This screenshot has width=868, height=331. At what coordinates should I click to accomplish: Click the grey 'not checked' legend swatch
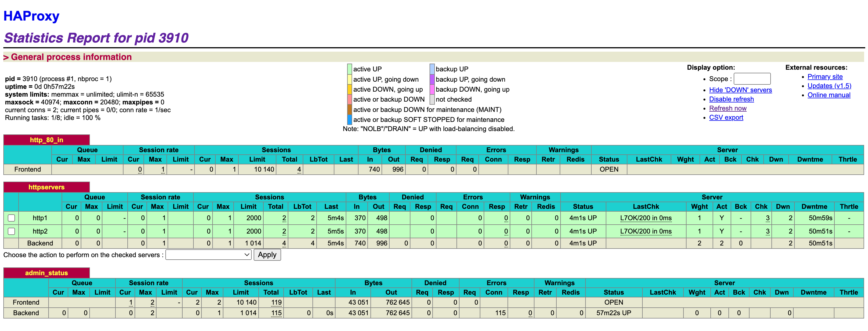tap(432, 99)
